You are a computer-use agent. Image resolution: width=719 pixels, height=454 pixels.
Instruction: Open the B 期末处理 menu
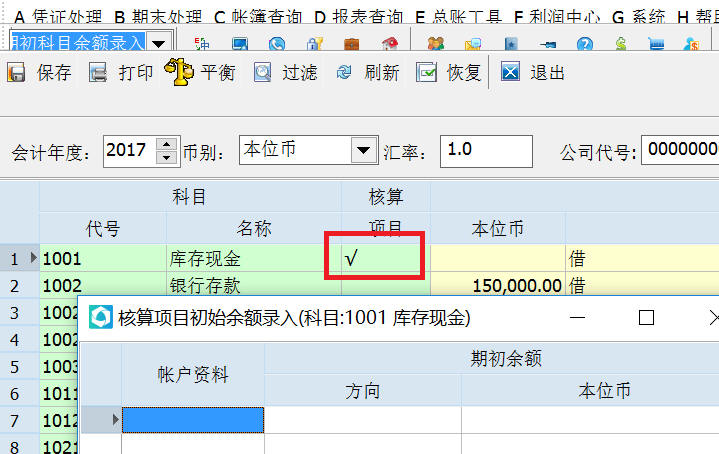[x=158, y=17]
